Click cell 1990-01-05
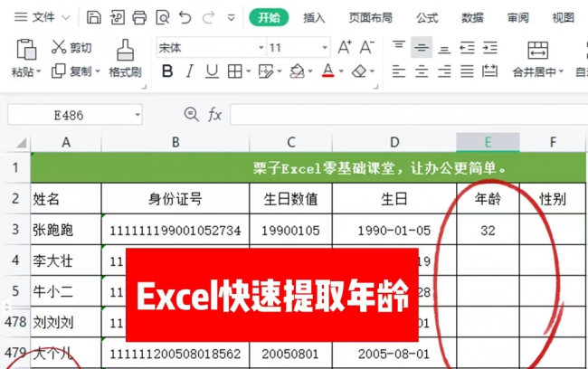 [394, 230]
